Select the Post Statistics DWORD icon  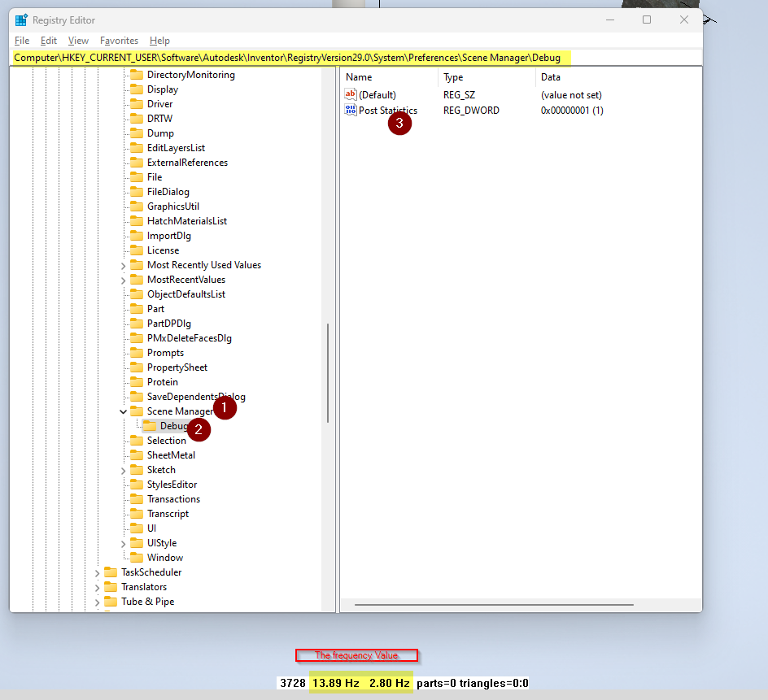350,110
